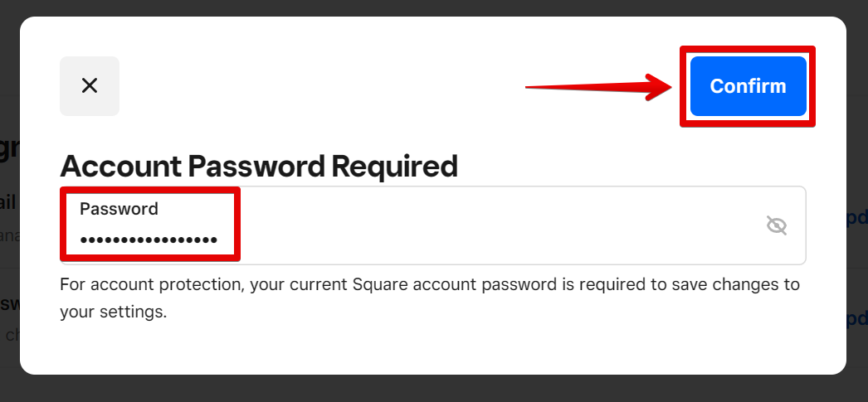Viewport: 868px width, 402px height.
Task: Click the account protection helper text
Action: 430,285
